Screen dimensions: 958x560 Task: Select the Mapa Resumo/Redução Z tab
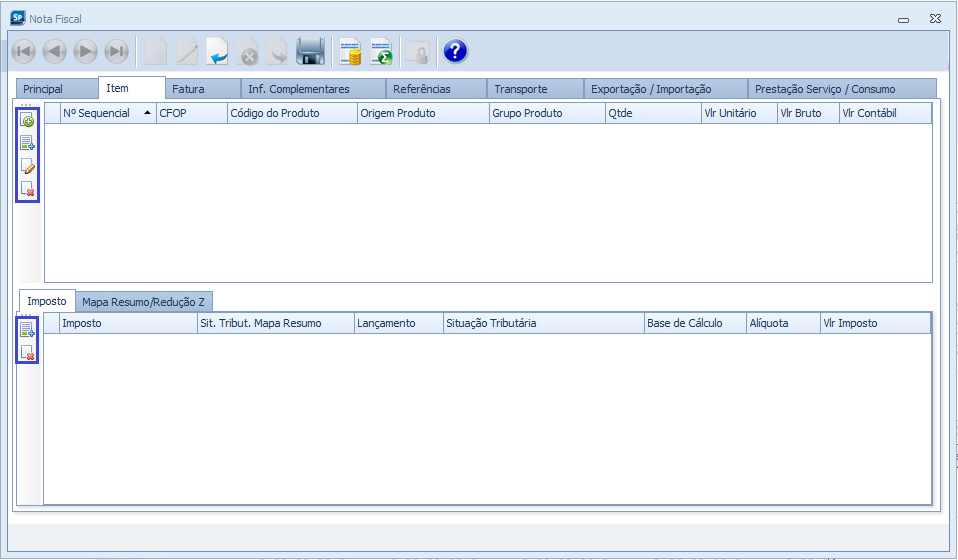144,301
